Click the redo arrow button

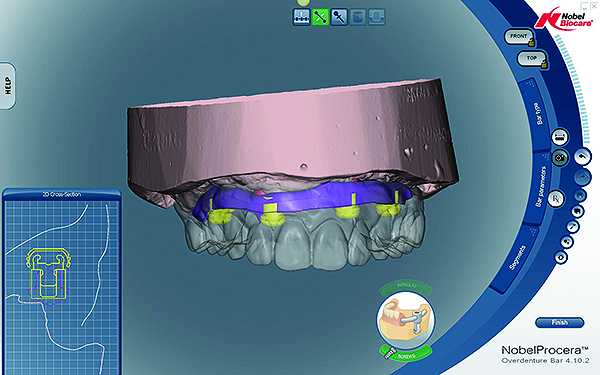click(582, 177)
